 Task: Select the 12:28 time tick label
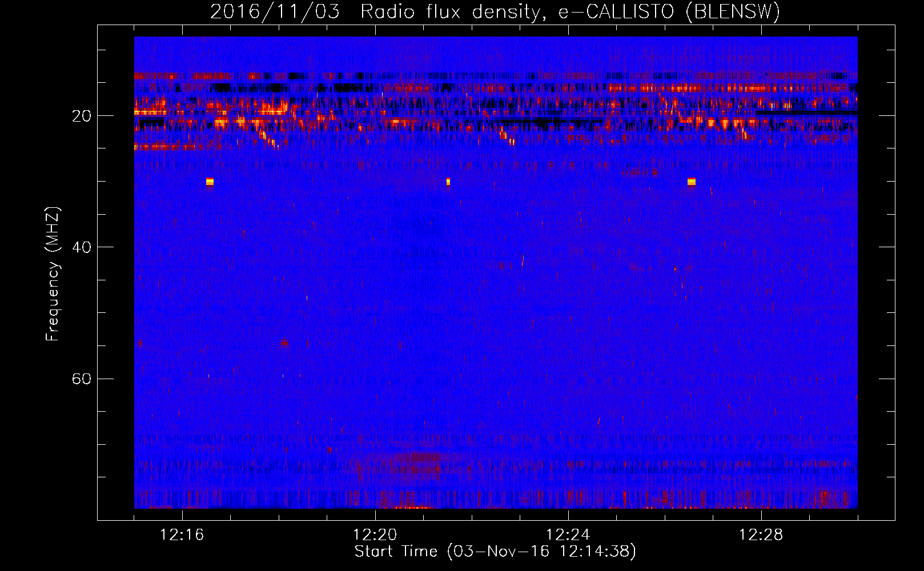pos(761,535)
